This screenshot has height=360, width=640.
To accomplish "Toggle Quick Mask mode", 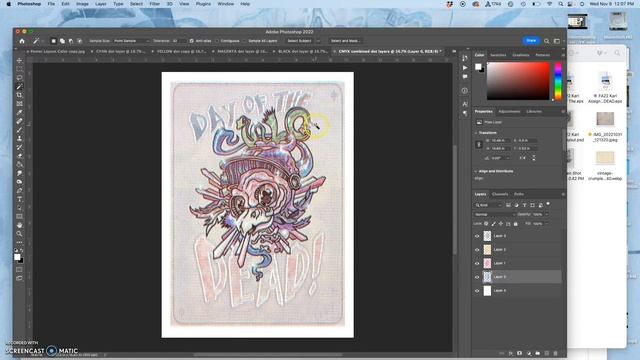I will [x=19, y=270].
